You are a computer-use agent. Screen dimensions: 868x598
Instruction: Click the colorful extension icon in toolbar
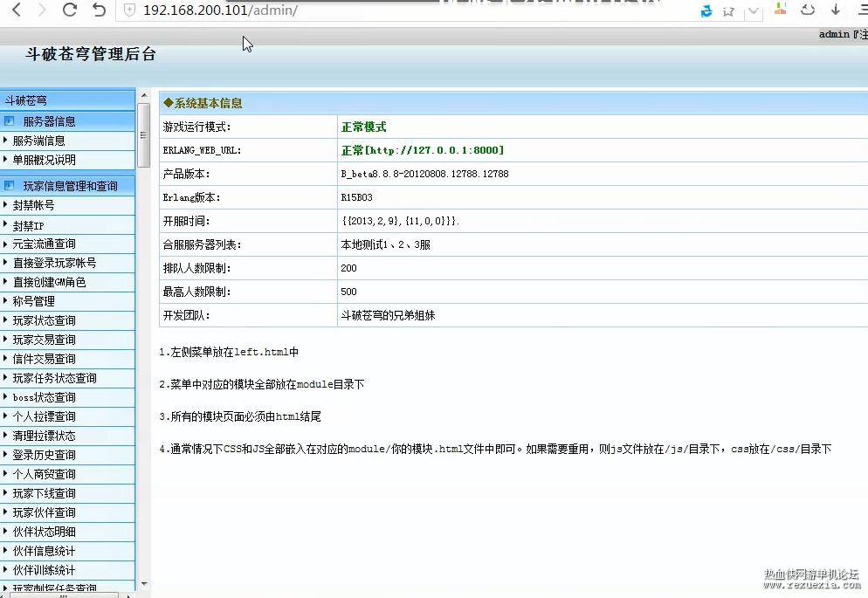[x=781, y=9]
